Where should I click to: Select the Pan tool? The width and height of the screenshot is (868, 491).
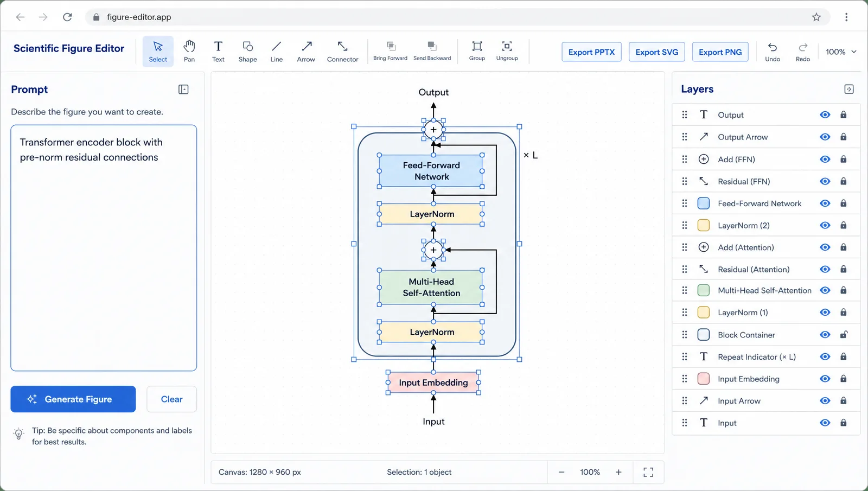pyautogui.click(x=189, y=52)
